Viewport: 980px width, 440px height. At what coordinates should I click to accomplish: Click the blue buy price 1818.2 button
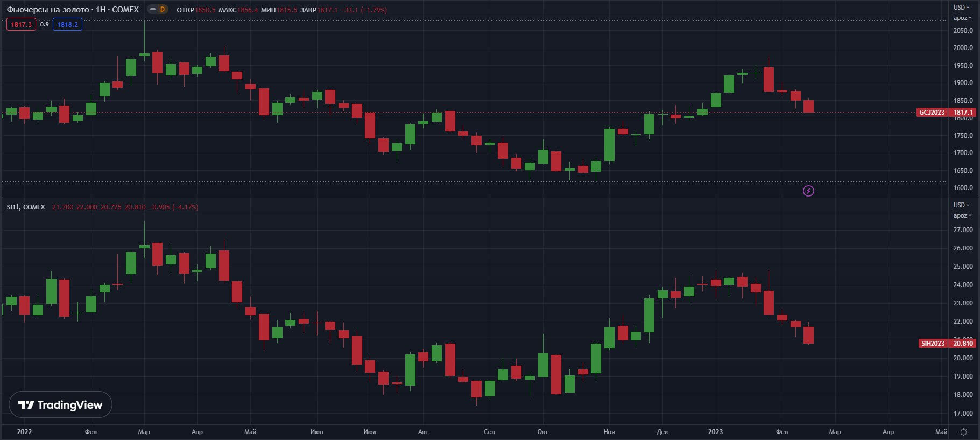[67, 24]
